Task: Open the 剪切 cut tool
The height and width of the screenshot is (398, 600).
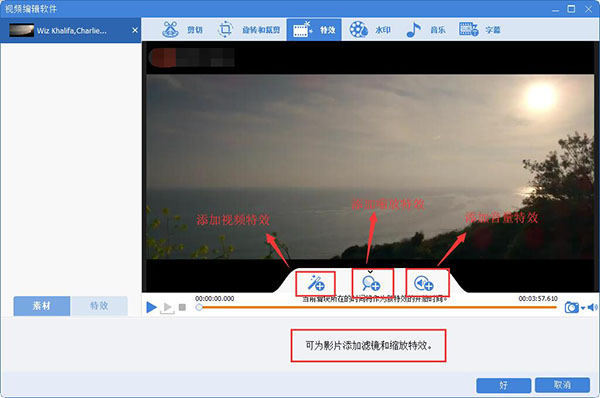Action: pyautogui.click(x=182, y=29)
